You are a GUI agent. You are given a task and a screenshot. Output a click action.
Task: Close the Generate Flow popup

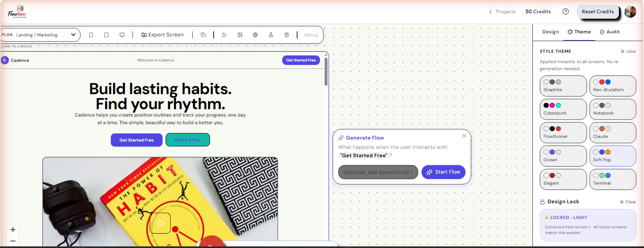coord(464,136)
